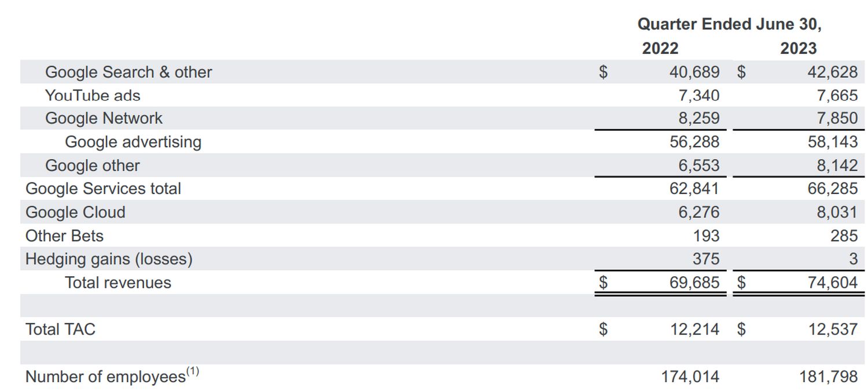Select the 'YouTube ads' row label

point(93,96)
